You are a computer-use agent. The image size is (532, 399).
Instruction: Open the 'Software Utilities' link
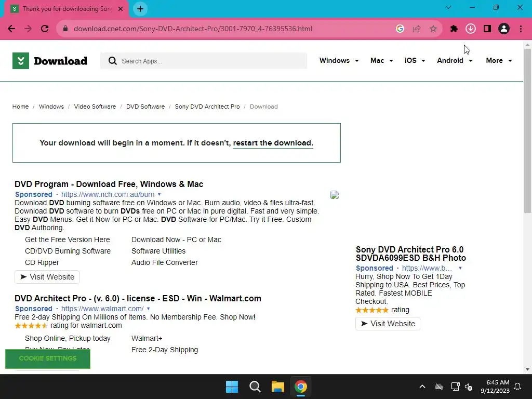(158, 251)
